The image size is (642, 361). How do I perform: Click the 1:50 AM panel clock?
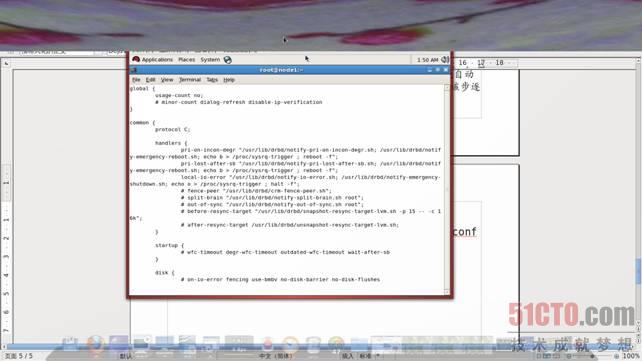tap(427, 60)
